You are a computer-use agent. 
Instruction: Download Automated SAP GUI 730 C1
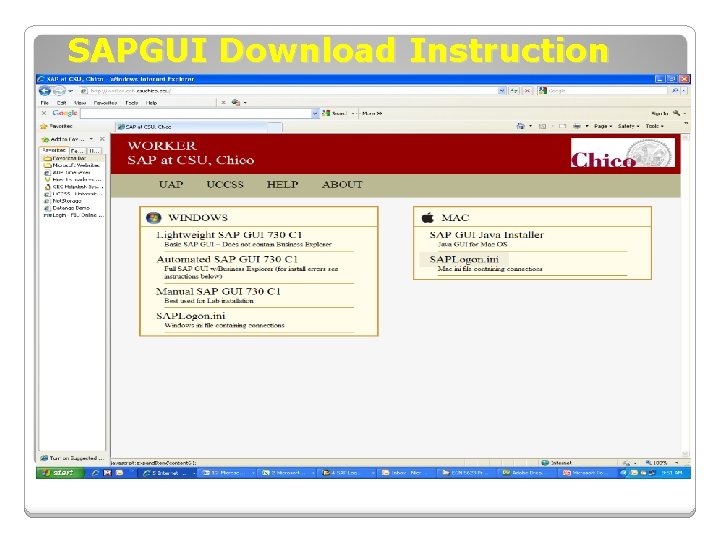click(227, 259)
